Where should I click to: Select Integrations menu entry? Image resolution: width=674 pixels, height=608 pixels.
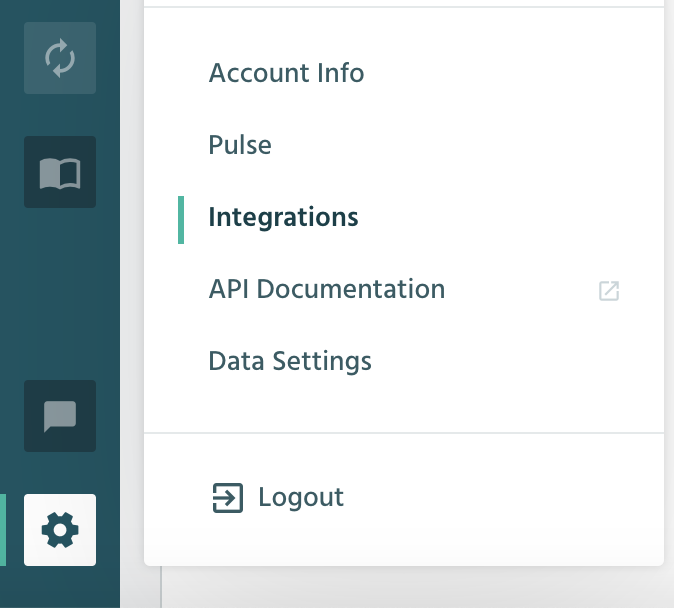[283, 217]
